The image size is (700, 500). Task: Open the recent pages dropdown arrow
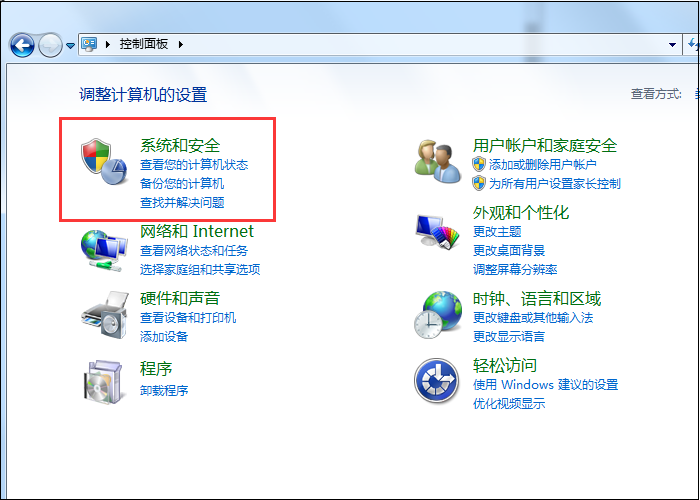71,46
